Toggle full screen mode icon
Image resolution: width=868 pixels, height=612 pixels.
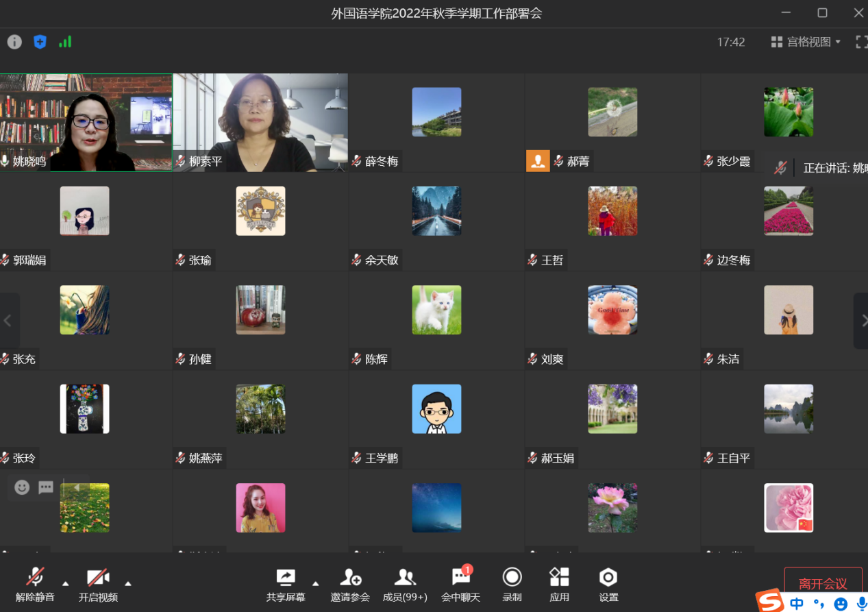pos(861,42)
